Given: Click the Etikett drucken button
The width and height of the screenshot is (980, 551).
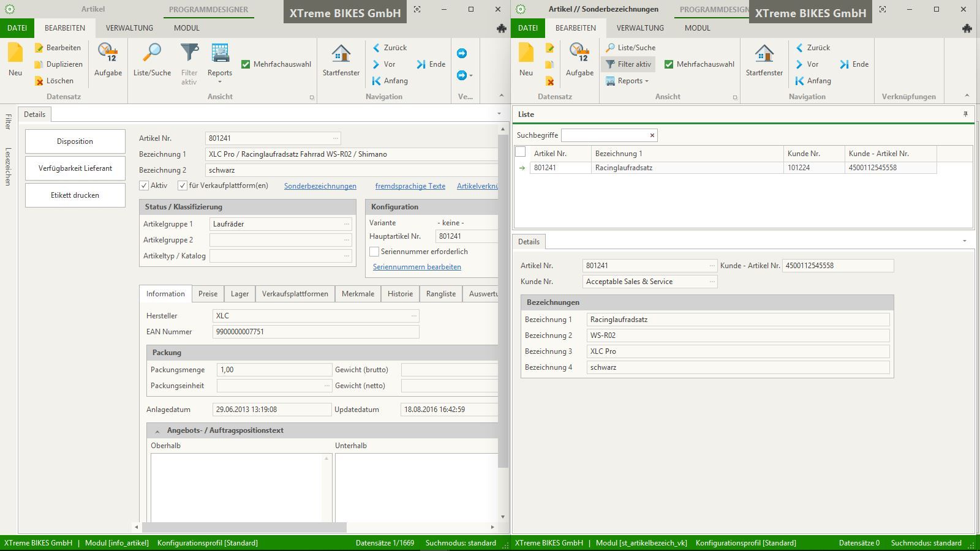Looking at the screenshot, I should click(x=75, y=195).
